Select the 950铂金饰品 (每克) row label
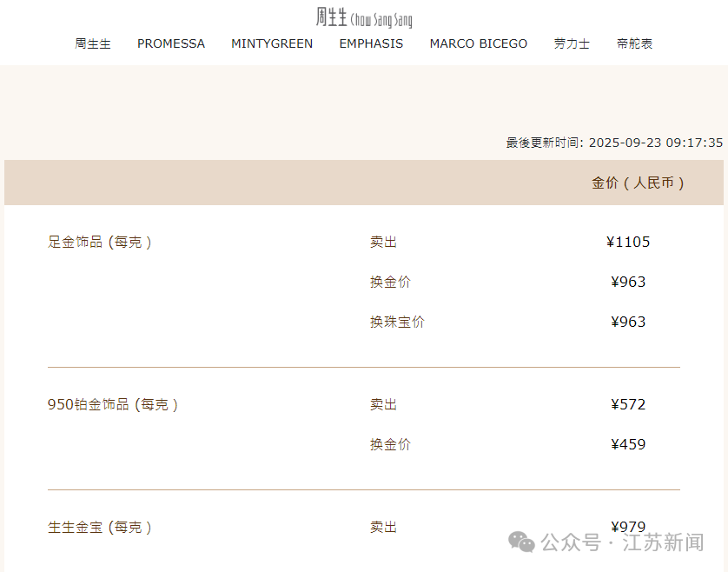728x572 pixels. pos(113,404)
